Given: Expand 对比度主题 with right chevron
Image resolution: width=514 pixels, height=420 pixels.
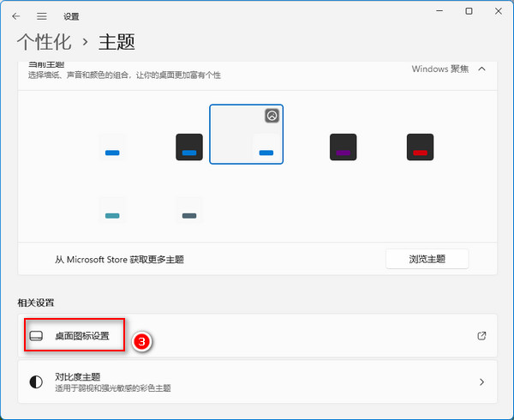Looking at the screenshot, I should [x=481, y=382].
